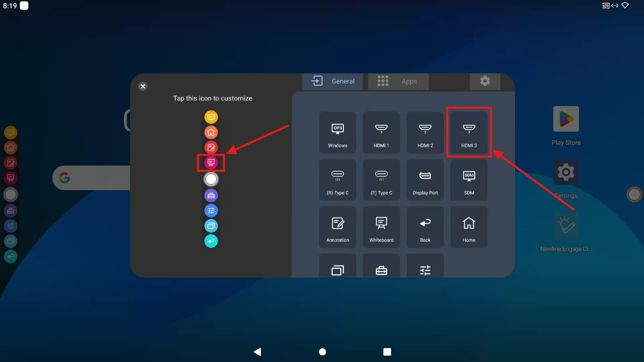Tap the circle on the left edge toolbar
644x362 pixels.
pyautogui.click(x=11, y=194)
